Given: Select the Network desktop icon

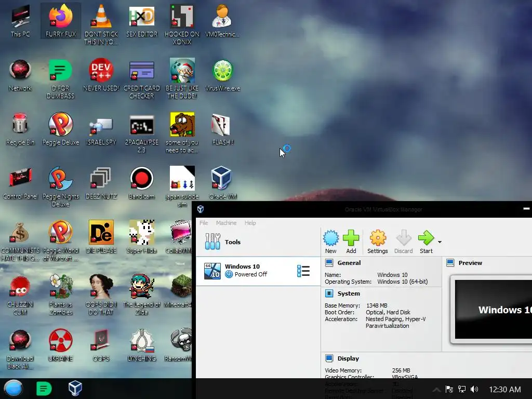Looking at the screenshot, I should (20, 75).
